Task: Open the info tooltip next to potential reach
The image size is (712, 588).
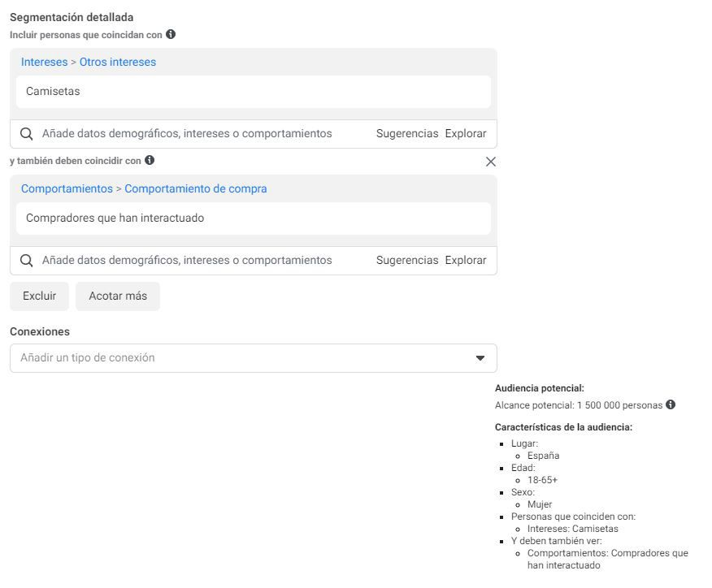Action: [x=670, y=404]
